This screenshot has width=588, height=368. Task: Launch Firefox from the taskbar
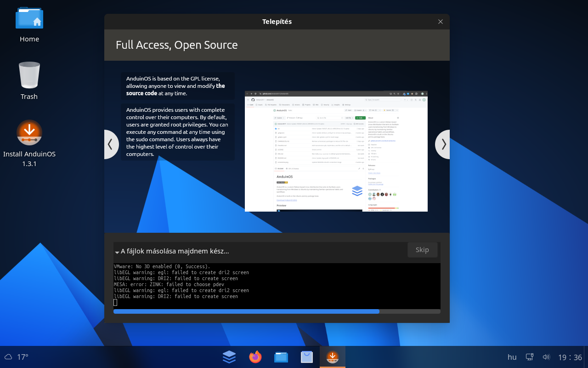tap(255, 357)
